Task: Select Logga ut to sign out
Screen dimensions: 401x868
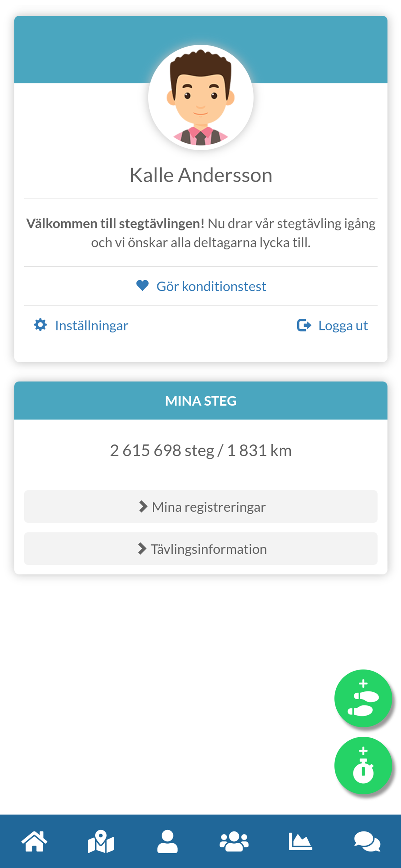Action: tap(343, 325)
